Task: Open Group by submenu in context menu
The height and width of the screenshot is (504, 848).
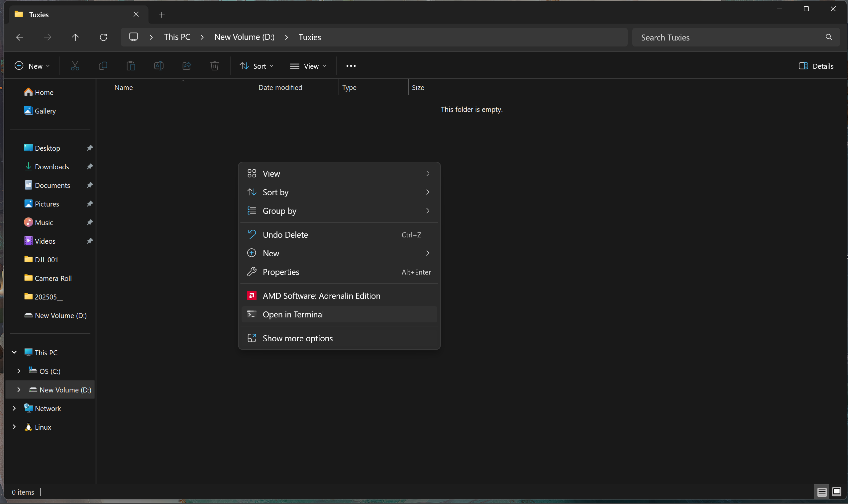Action: (339, 211)
